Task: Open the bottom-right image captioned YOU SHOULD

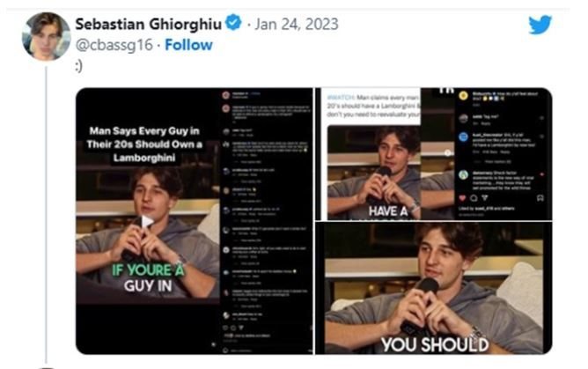Action: (433, 288)
